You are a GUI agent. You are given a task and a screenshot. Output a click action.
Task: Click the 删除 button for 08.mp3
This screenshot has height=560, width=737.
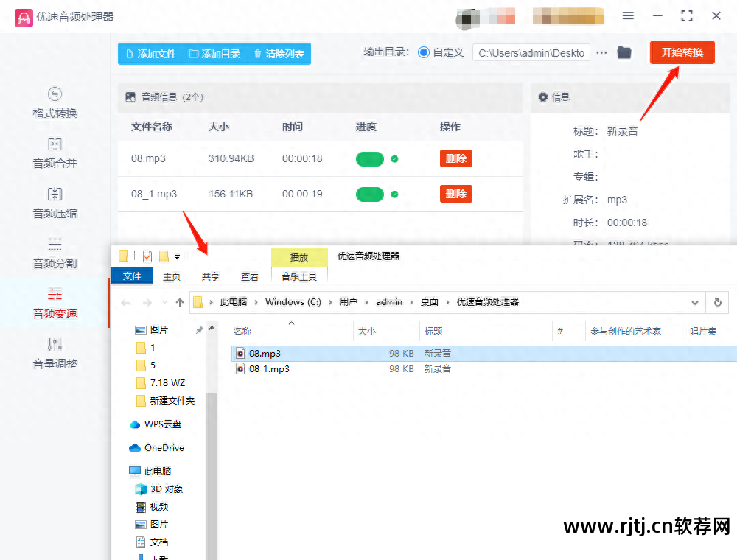455,158
